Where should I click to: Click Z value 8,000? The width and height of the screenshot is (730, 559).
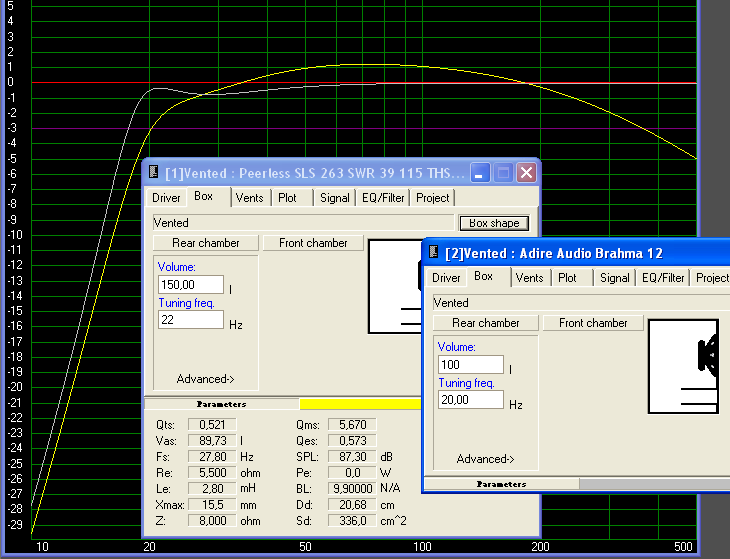(x=212, y=520)
